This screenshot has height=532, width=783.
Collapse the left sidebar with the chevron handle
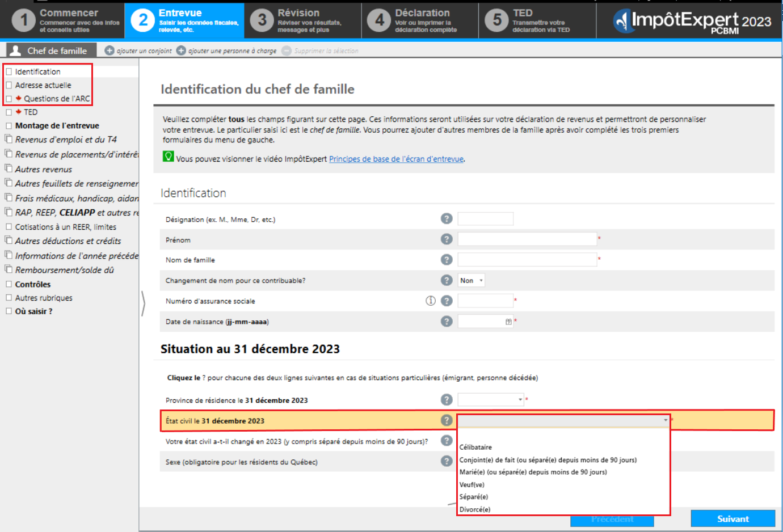pos(143,303)
